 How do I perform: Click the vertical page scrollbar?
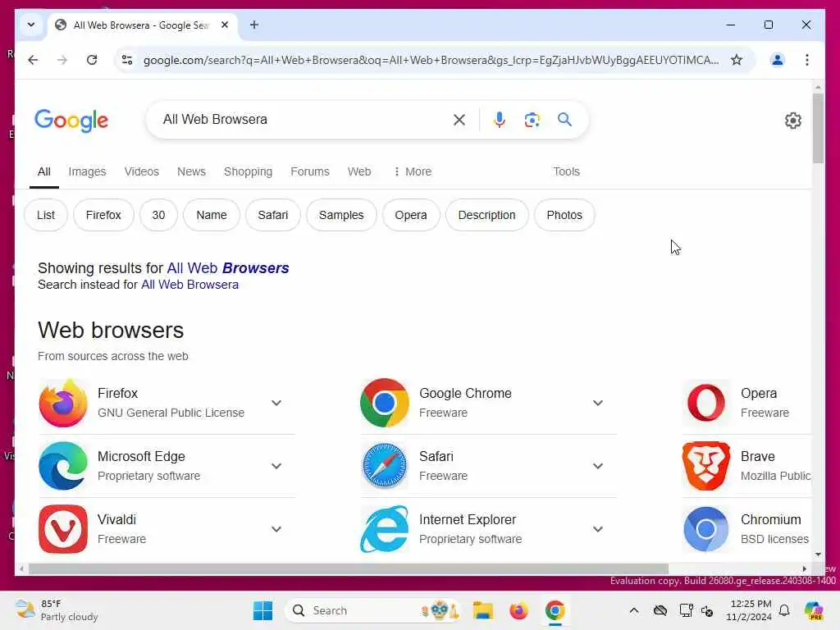[818, 129]
